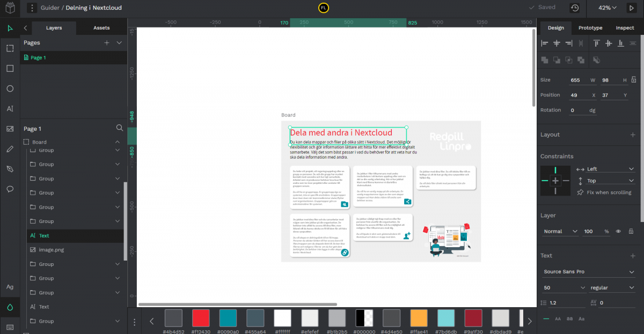Switch to the Design tab
This screenshot has height=334, width=644.
point(555,28)
